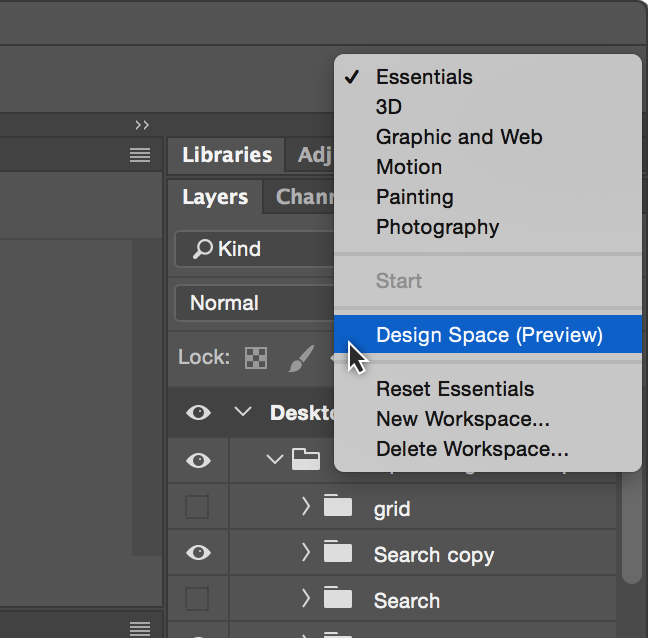Switch to the Painting workspace
Image resolution: width=648 pixels, height=638 pixels.
tap(488, 197)
